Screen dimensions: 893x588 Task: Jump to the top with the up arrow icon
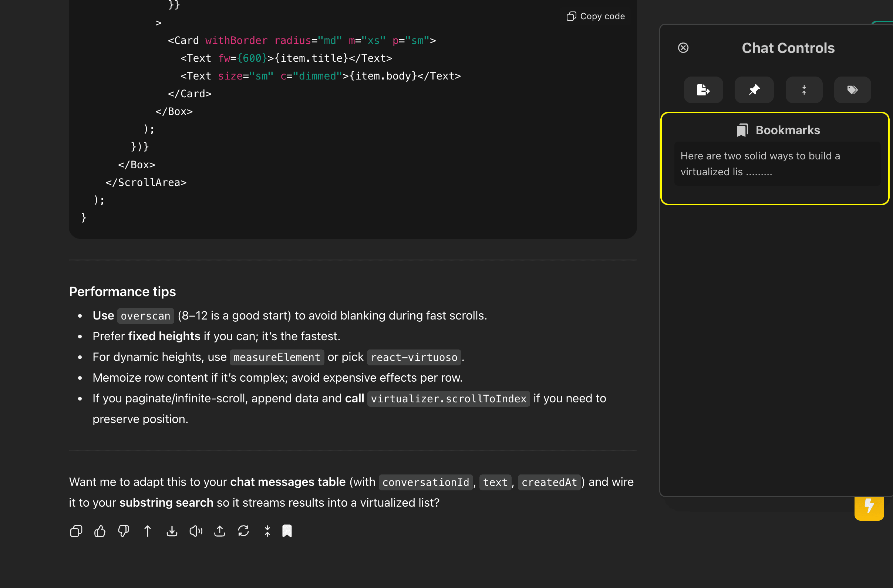(148, 531)
